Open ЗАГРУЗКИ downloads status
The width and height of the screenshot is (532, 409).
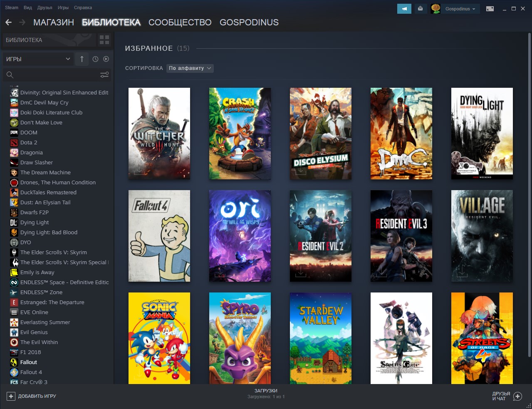click(266, 394)
